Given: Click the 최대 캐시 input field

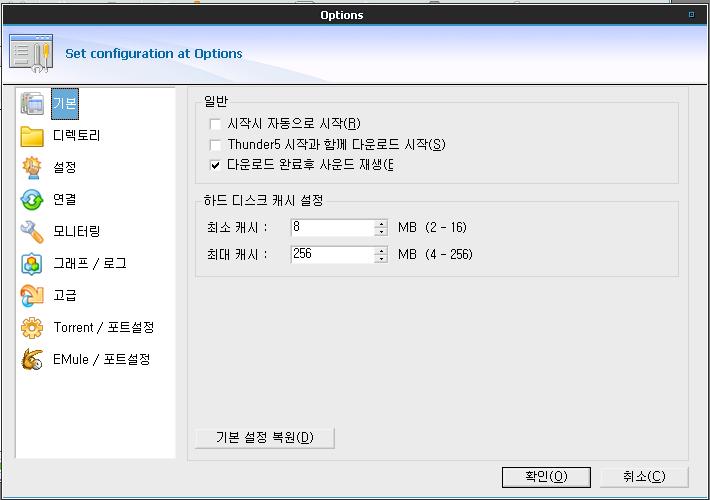Looking at the screenshot, I should point(333,254).
